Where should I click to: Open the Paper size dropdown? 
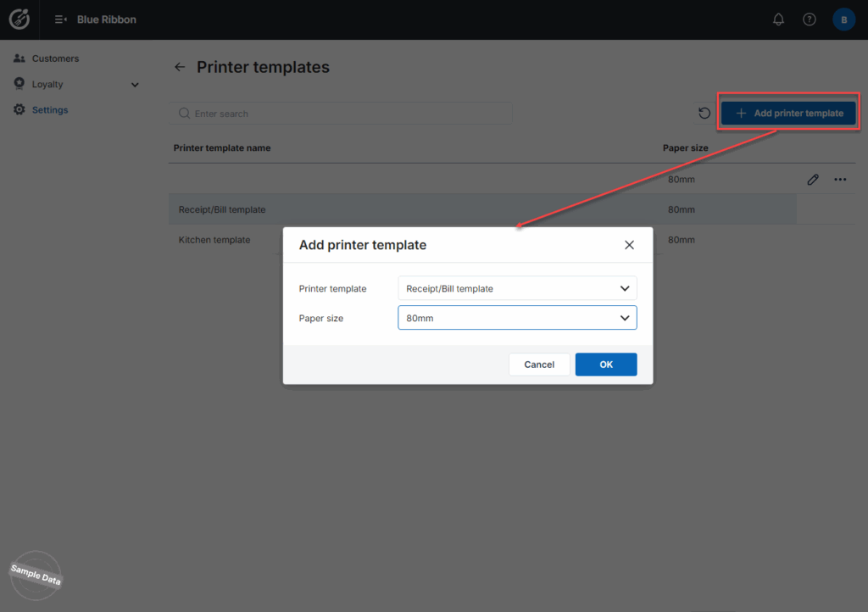click(517, 318)
